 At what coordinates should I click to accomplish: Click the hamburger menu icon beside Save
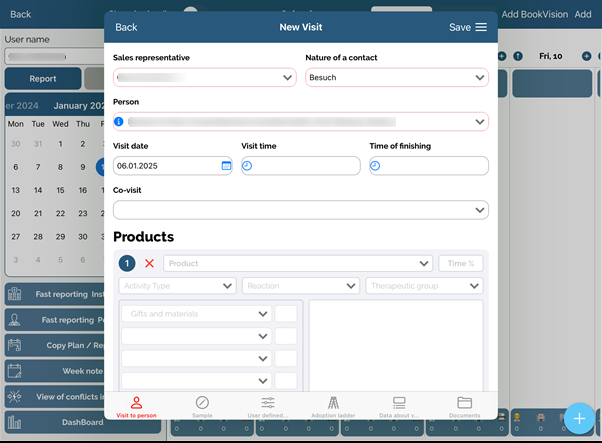click(x=481, y=27)
